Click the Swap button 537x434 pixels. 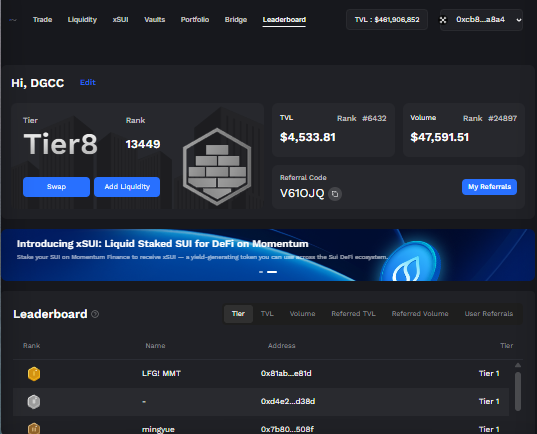pos(57,187)
